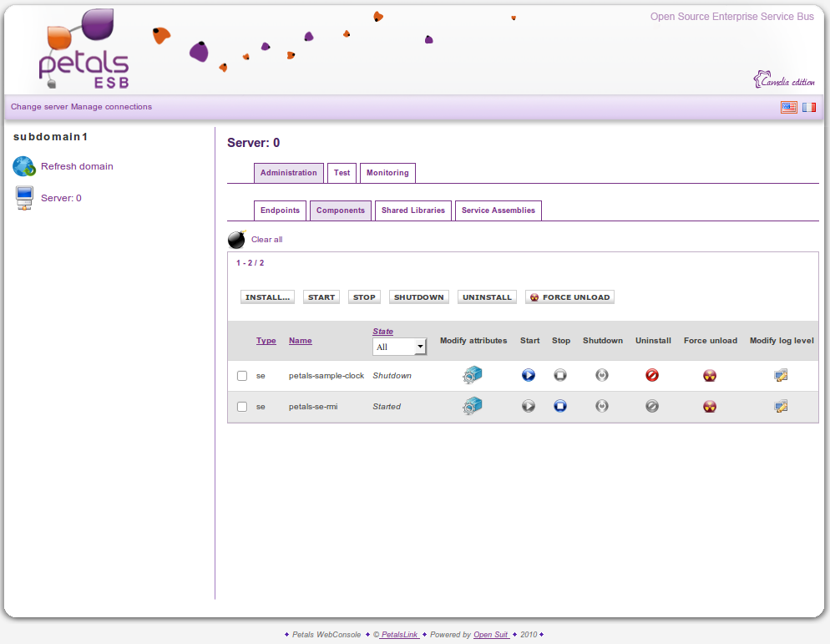The image size is (830, 644).
Task: Click Uninstall icon for petals-sample-clock
Action: pyautogui.click(x=652, y=376)
